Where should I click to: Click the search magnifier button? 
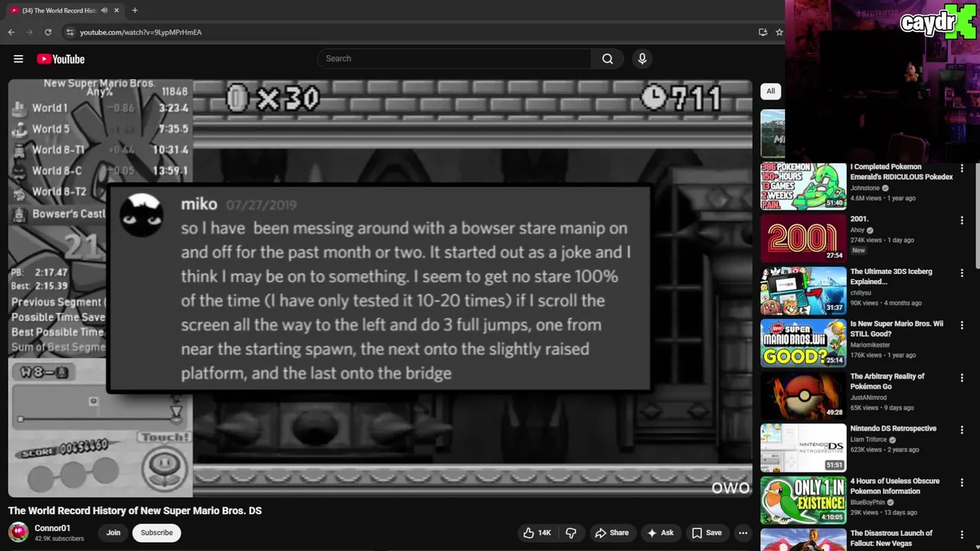coord(607,59)
